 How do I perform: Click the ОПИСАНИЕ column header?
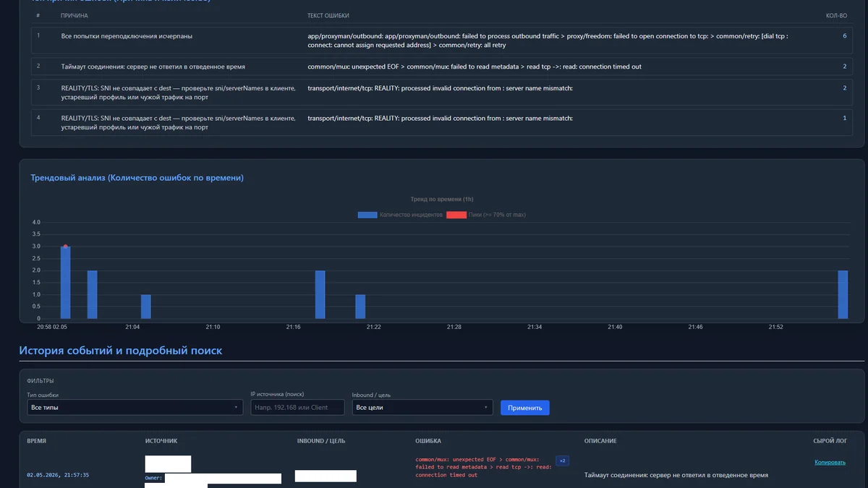[x=600, y=440]
